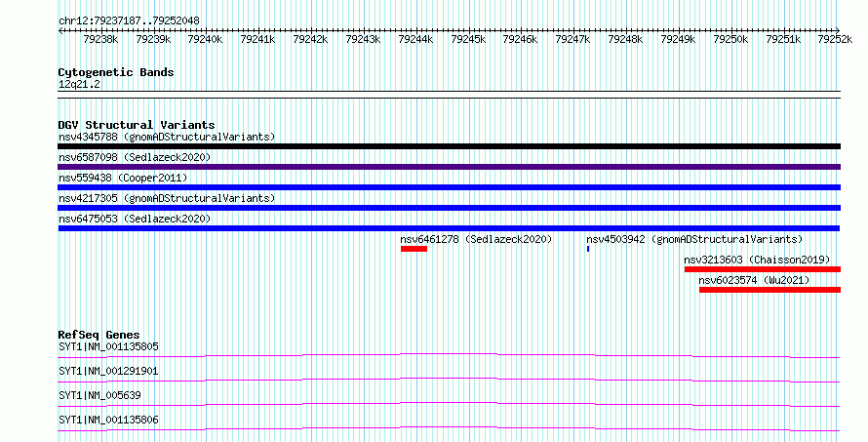
Task: Select transcript label SYT1|NM_005639
Action: 99,395
